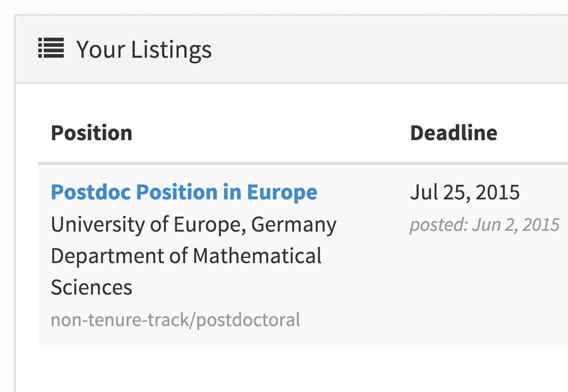Click the word University in the listing
568x392 pixels.
coord(98,225)
